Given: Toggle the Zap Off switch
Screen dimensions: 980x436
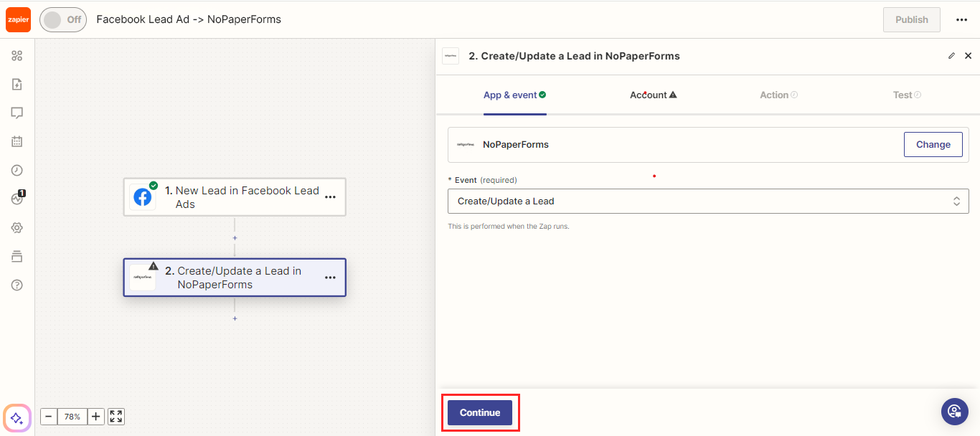Looking at the screenshot, I should click(63, 20).
